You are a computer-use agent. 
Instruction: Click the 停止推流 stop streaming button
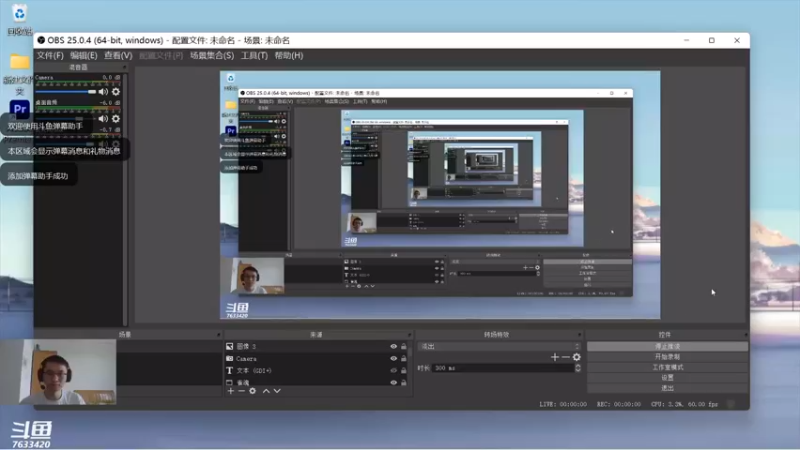pos(667,346)
